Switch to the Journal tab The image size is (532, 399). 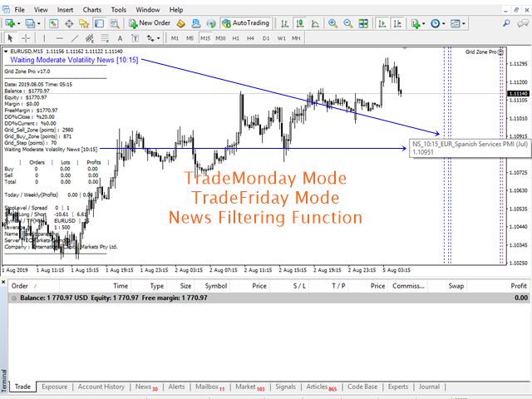[429, 387]
